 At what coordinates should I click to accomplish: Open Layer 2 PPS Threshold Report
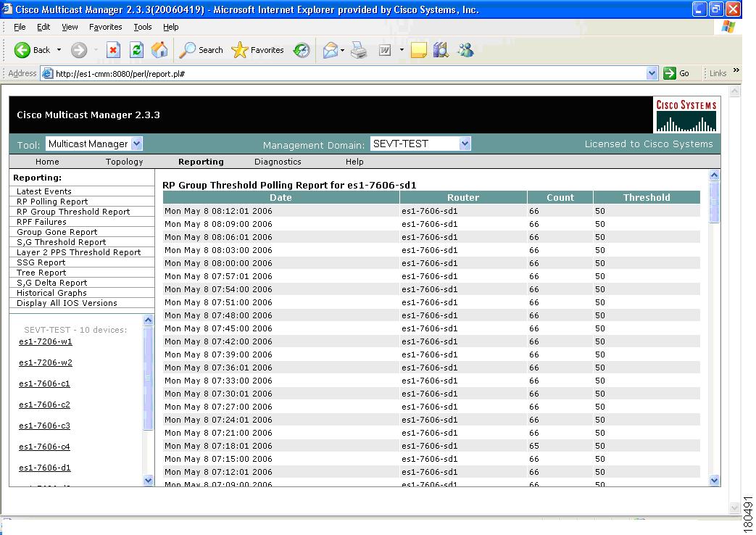[78, 252]
